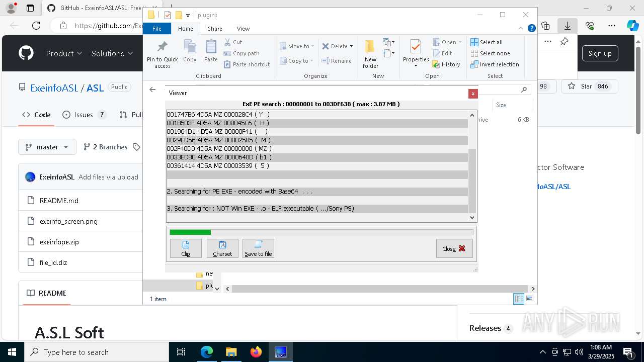This screenshot has height=362, width=644.
Task: Open Quick Access Toolbar customize dropdown
Action: 188,16
